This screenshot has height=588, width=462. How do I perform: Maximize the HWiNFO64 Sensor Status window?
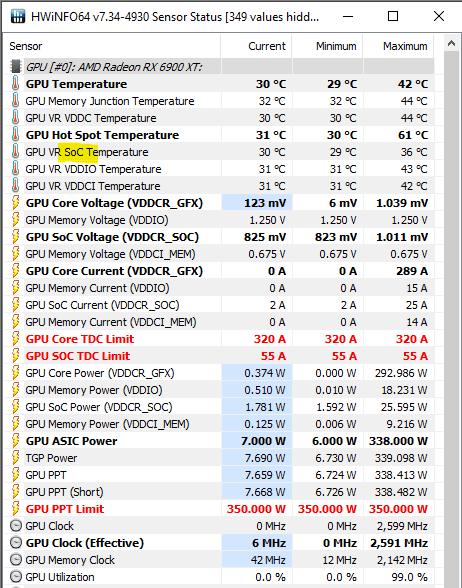(393, 16)
